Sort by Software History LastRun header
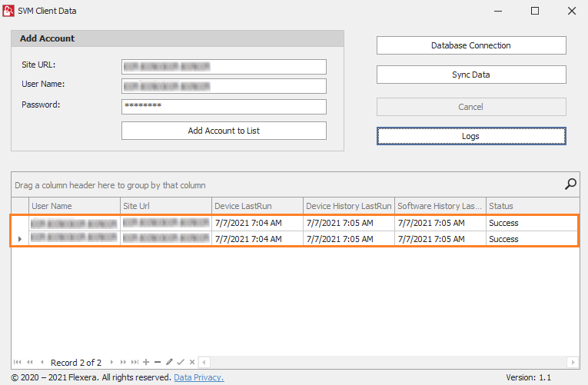The width and height of the screenshot is (588, 385). 440,206
